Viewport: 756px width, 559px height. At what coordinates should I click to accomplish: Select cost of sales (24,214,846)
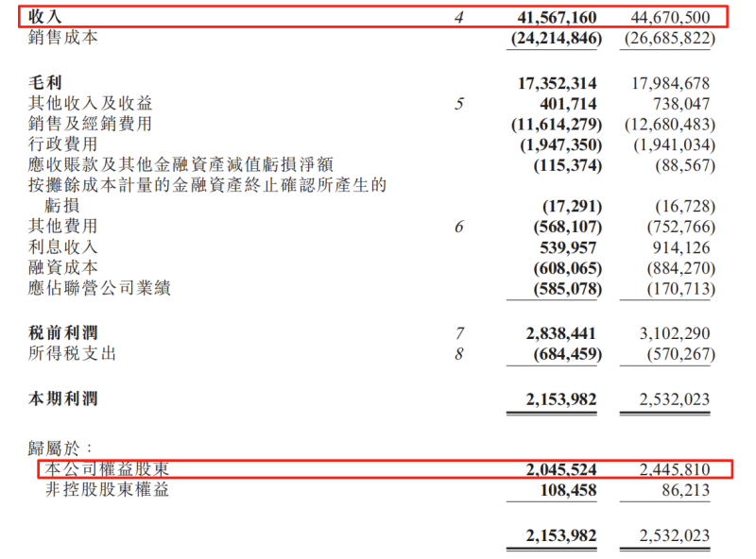click(x=557, y=38)
